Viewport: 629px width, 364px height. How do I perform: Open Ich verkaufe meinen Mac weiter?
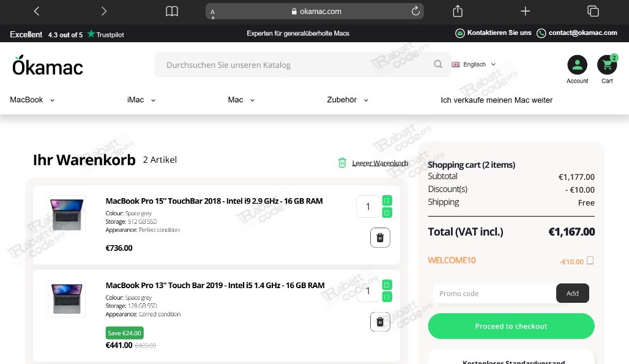(496, 100)
